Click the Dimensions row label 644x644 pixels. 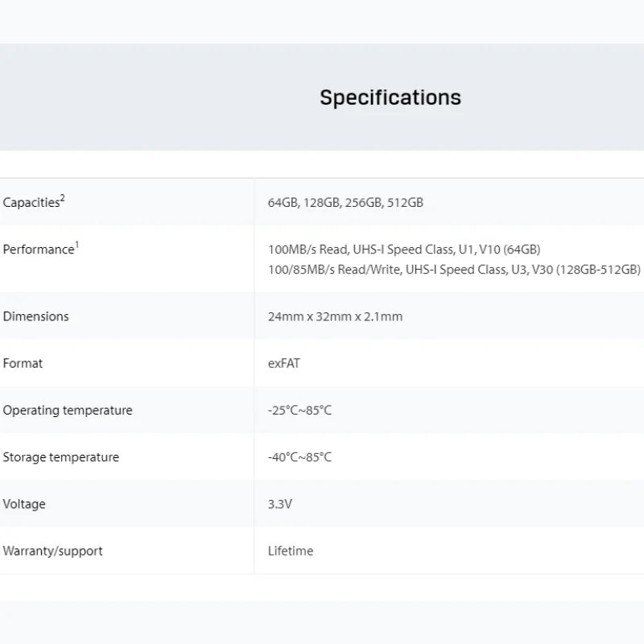pos(35,316)
